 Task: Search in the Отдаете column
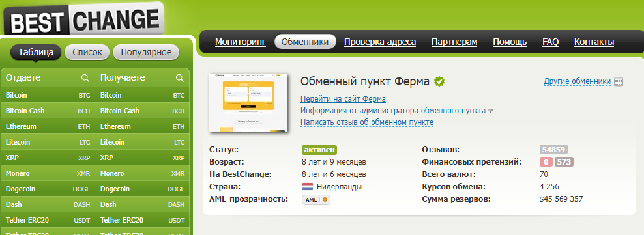click(85, 78)
